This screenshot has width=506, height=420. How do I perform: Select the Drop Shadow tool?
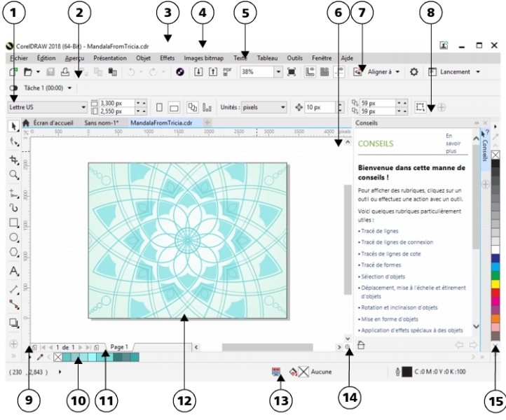[13, 322]
